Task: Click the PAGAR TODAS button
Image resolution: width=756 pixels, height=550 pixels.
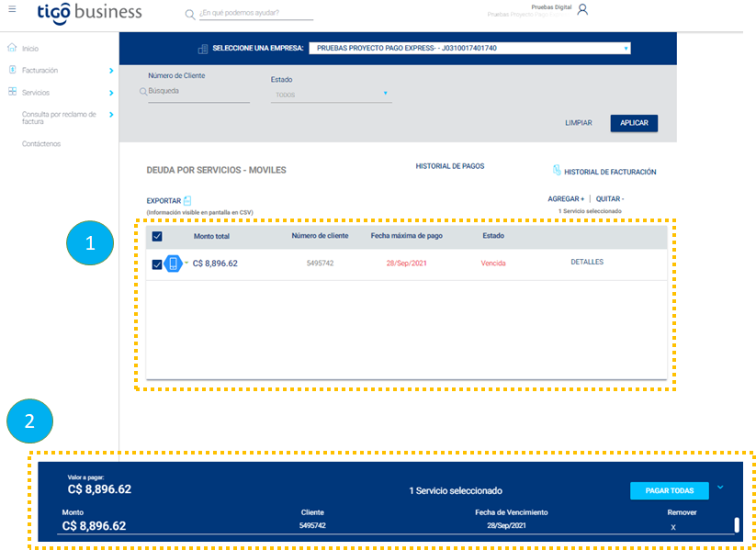Action: (x=670, y=490)
